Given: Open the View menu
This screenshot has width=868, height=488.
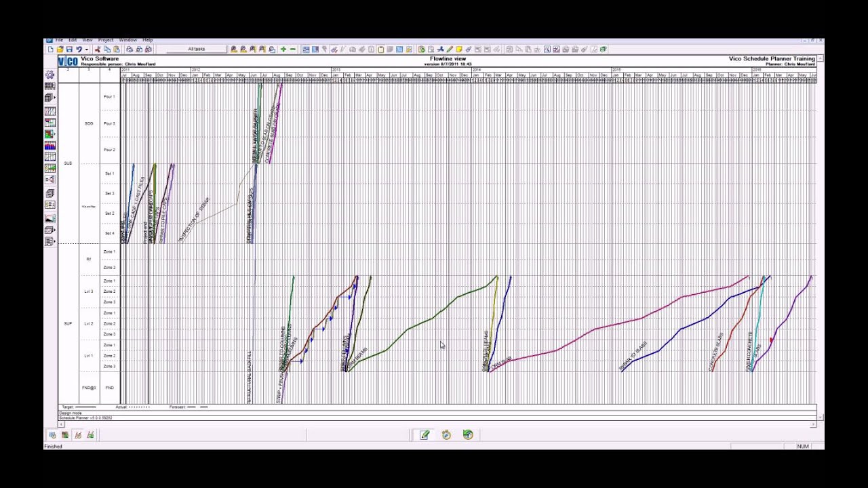Looking at the screenshot, I should (x=87, y=40).
